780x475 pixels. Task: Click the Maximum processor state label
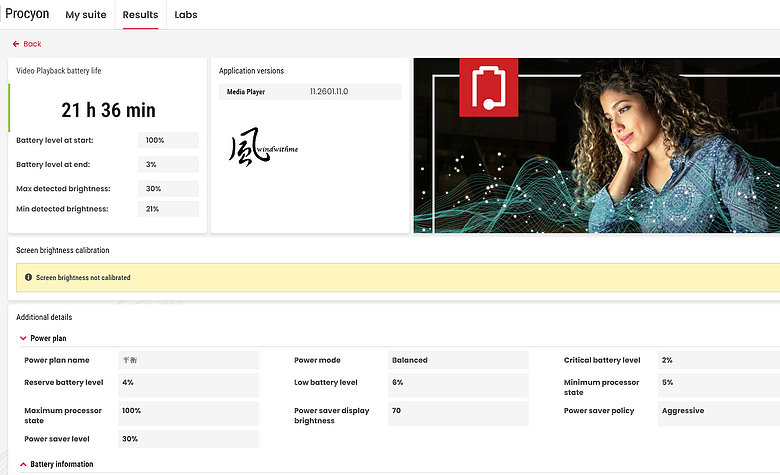point(63,416)
